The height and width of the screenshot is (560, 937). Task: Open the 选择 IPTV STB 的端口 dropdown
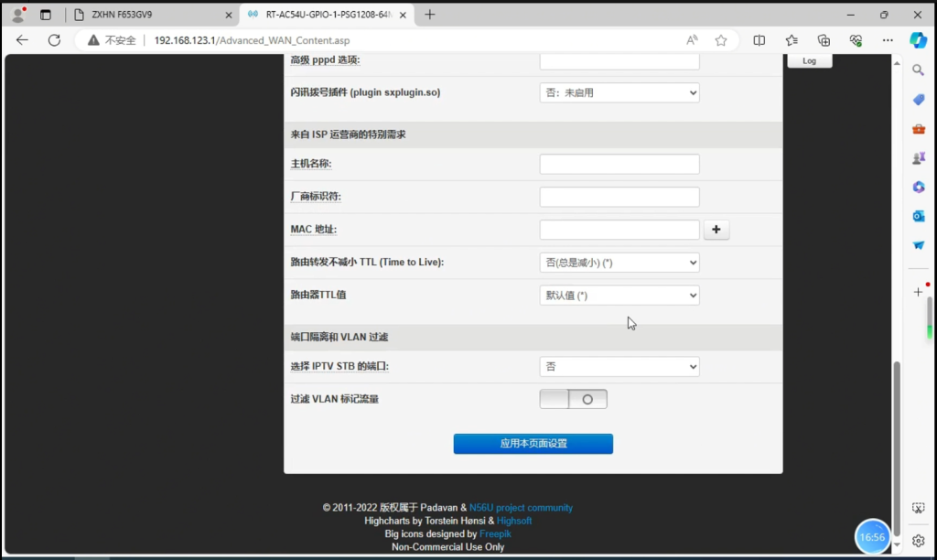(x=619, y=367)
